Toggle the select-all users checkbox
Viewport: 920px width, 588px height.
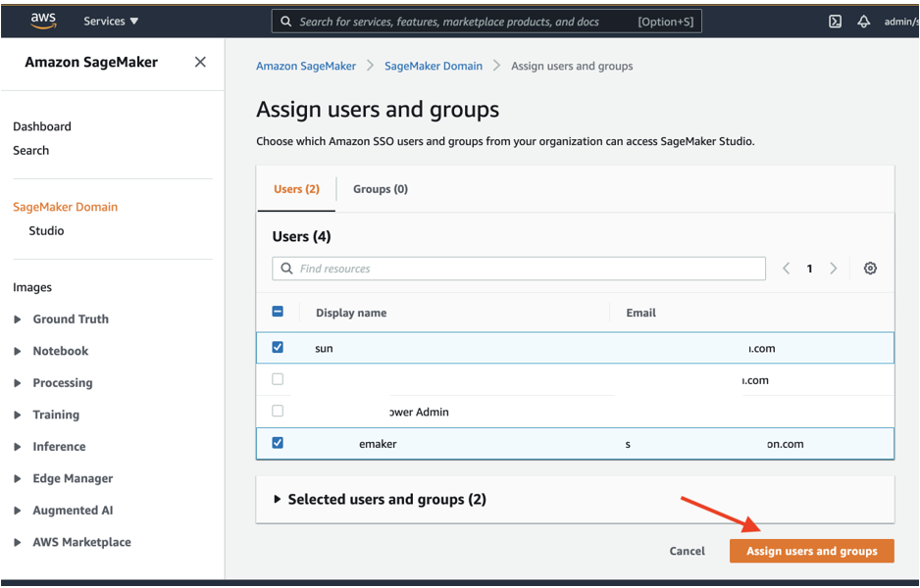278,312
